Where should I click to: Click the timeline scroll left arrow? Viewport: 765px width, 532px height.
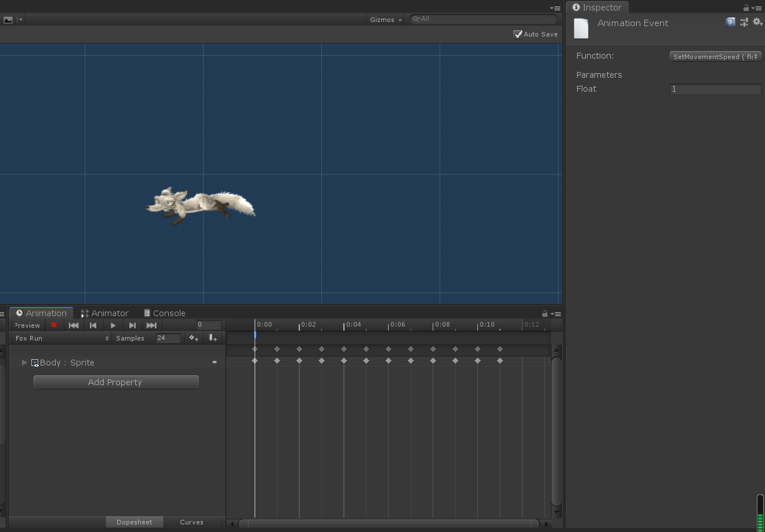coord(232,524)
